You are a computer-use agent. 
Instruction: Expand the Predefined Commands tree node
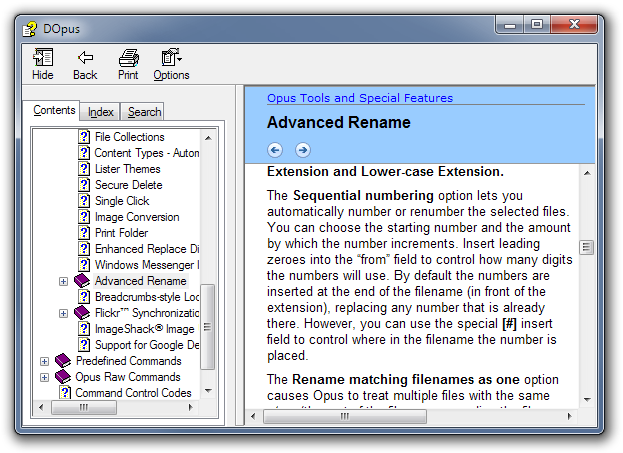click(x=44, y=361)
